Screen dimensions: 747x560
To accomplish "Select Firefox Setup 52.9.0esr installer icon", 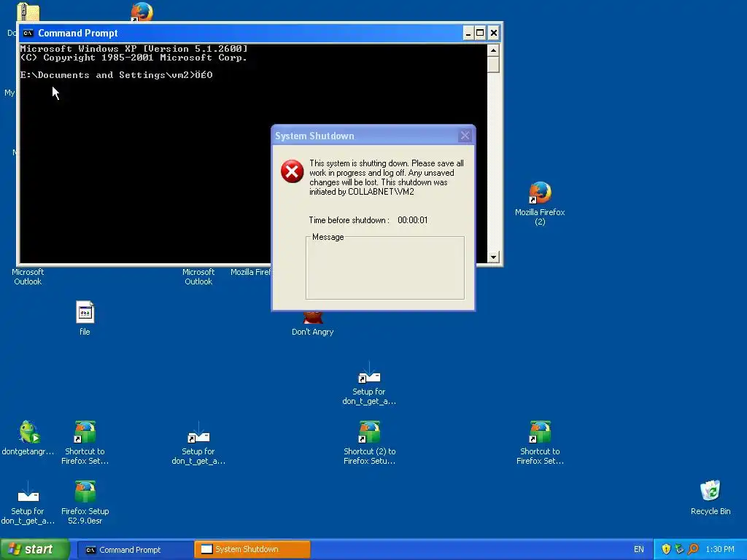I will click(x=85, y=491).
